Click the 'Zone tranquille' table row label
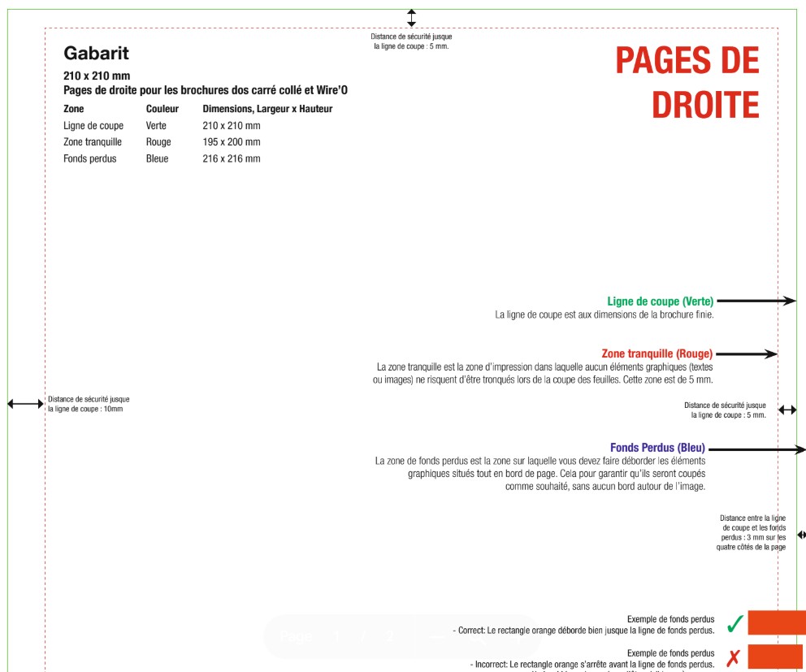 point(93,142)
